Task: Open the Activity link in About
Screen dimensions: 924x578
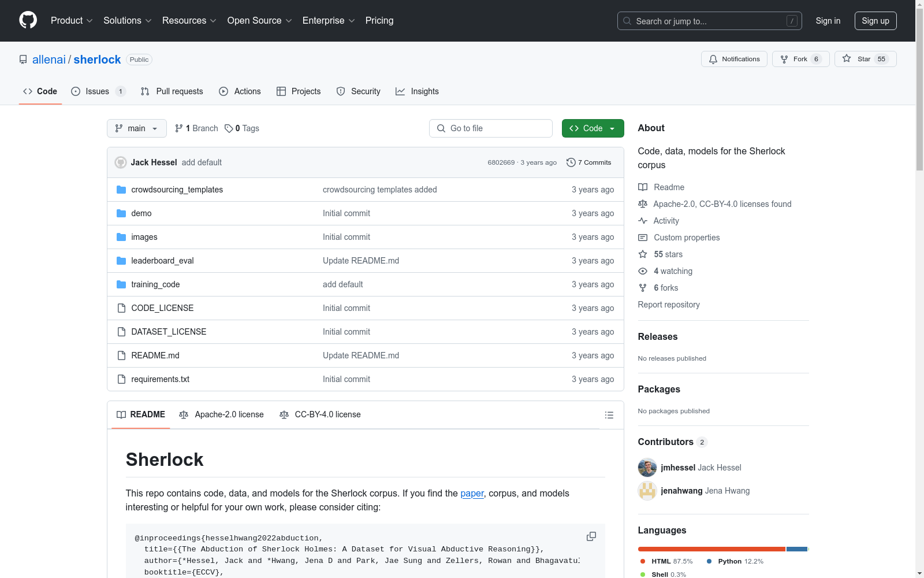Action: click(x=666, y=221)
